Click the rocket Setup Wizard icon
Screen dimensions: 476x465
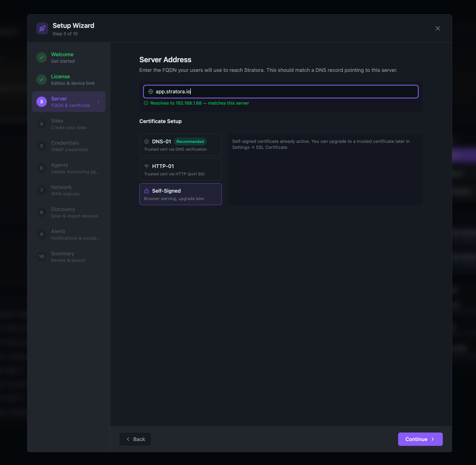click(x=42, y=28)
